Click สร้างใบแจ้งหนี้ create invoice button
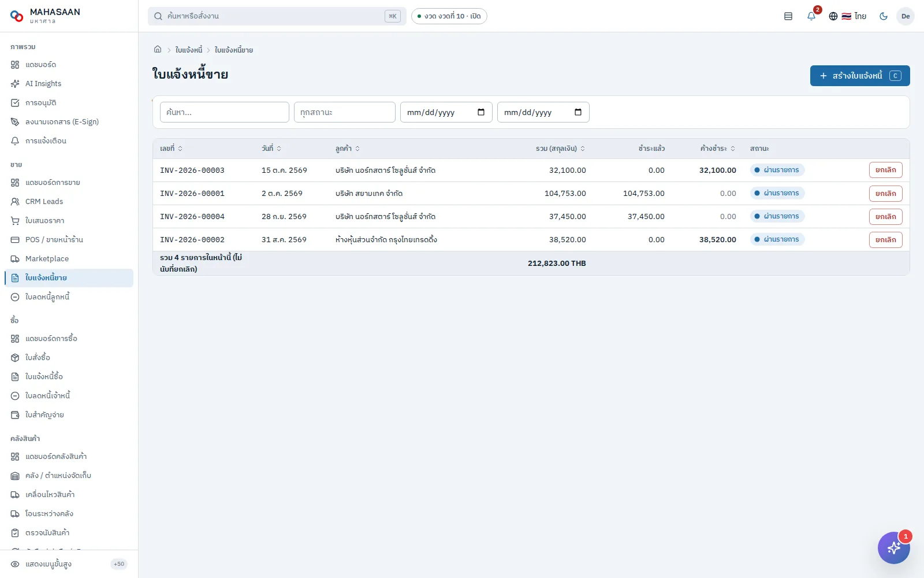The height and width of the screenshot is (578, 924). (x=860, y=76)
